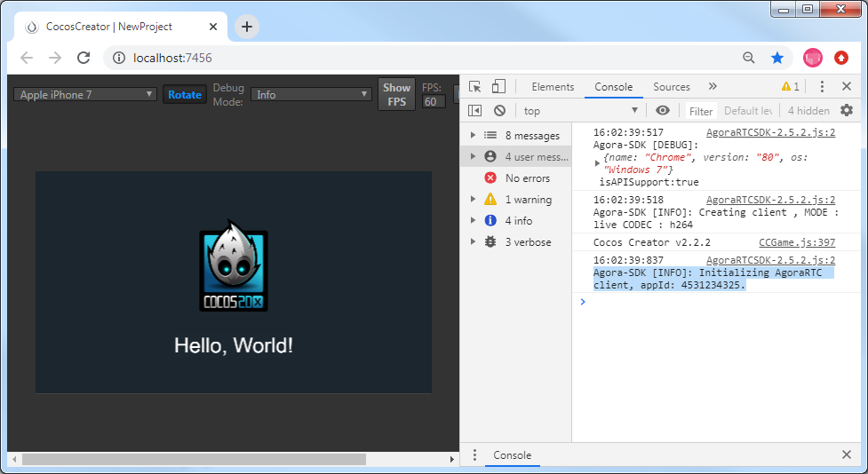
Task: Click the warning count badge
Action: 790,87
